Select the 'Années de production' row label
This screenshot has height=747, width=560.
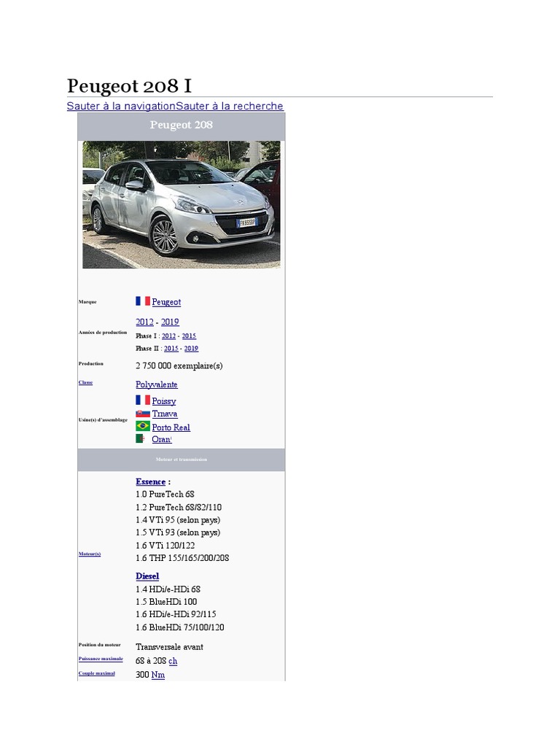click(x=103, y=333)
